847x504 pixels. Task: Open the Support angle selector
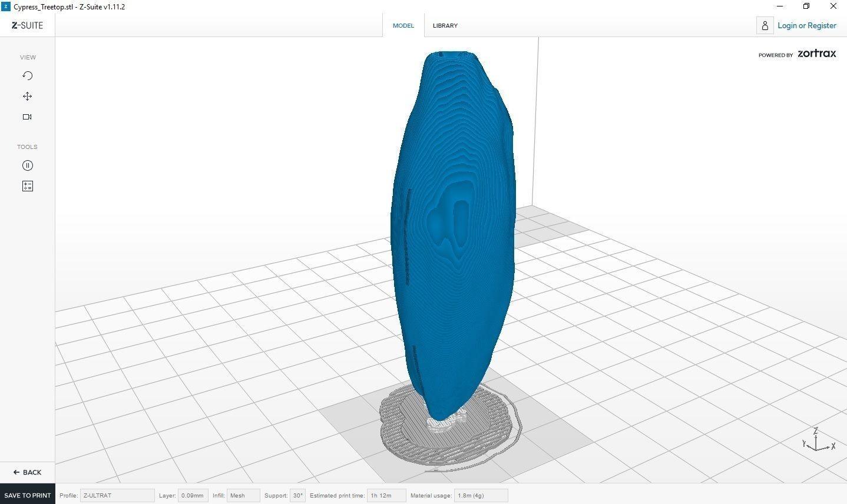297,495
